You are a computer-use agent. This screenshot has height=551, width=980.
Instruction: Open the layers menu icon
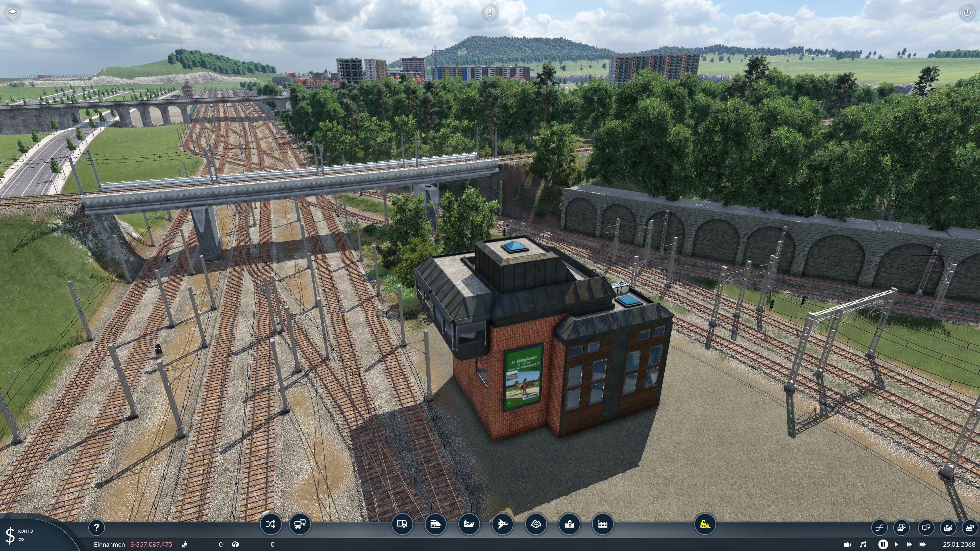[x=13, y=13]
